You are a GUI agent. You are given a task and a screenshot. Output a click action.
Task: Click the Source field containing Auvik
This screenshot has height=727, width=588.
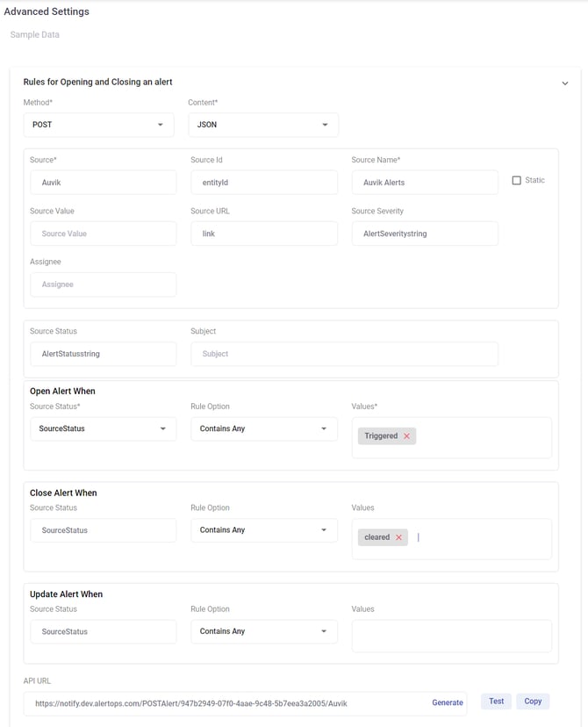(103, 182)
